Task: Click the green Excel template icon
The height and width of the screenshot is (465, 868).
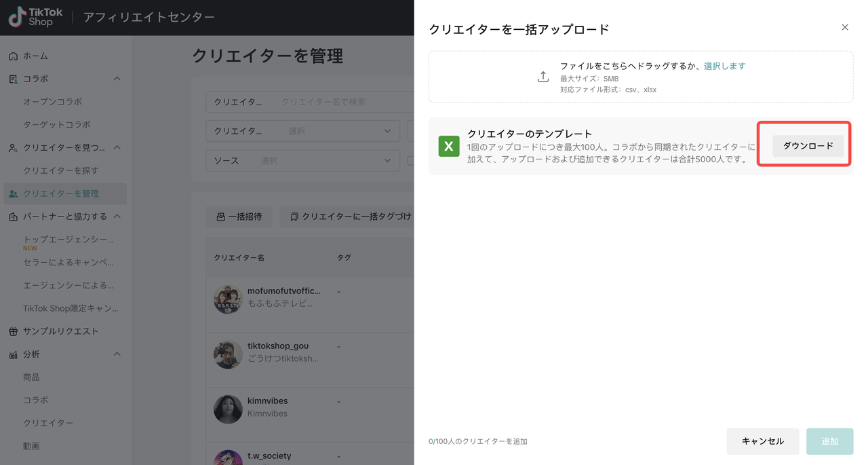Action: pos(449,146)
